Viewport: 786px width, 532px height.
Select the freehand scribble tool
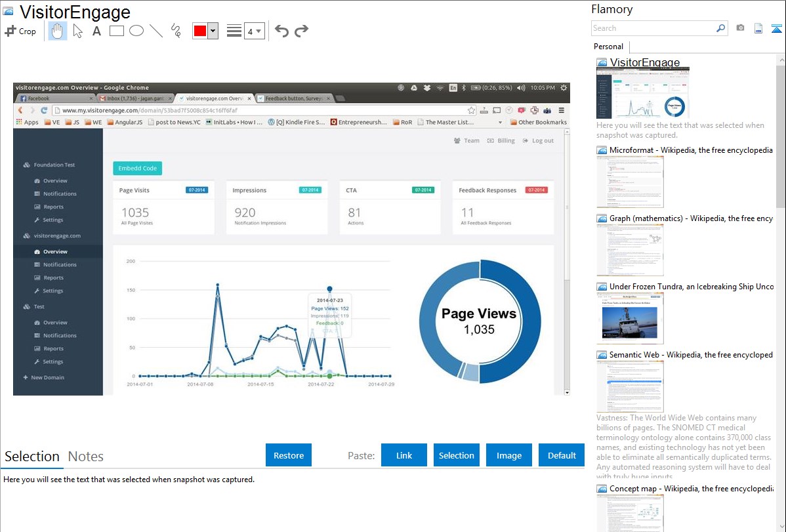pyautogui.click(x=176, y=31)
